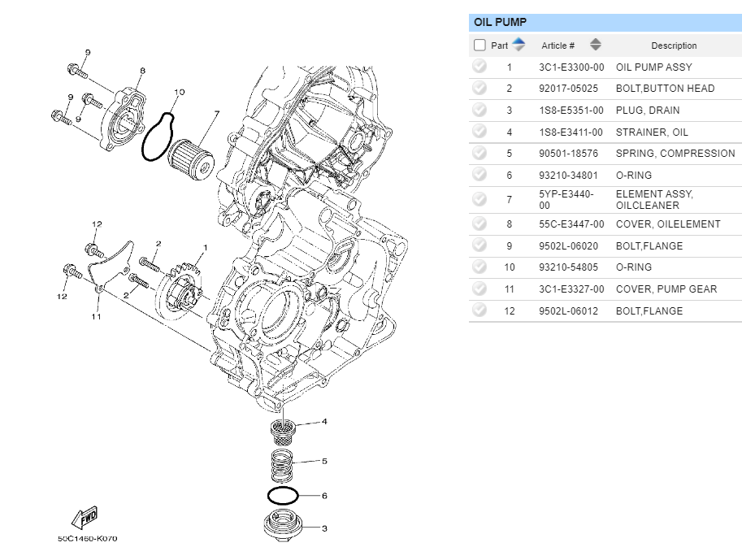The image size is (742, 560).
Task: Click article number 90501-18576
Action: pos(568,154)
